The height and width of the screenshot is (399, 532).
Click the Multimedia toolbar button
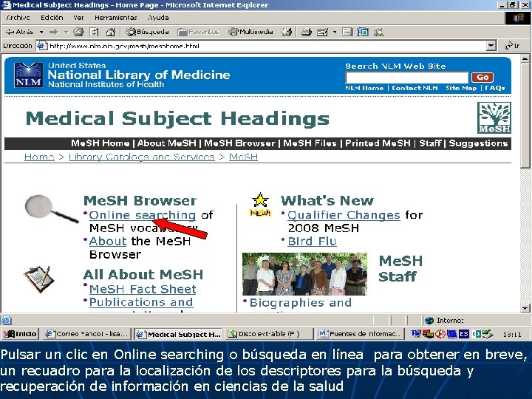coord(250,32)
